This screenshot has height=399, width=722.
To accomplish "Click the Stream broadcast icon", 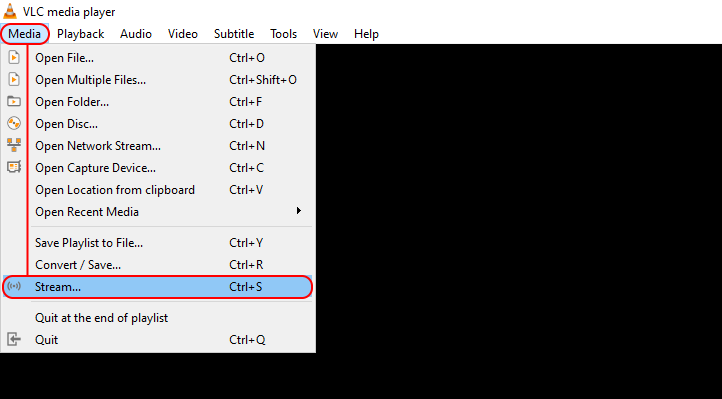I will pyautogui.click(x=14, y=286).
